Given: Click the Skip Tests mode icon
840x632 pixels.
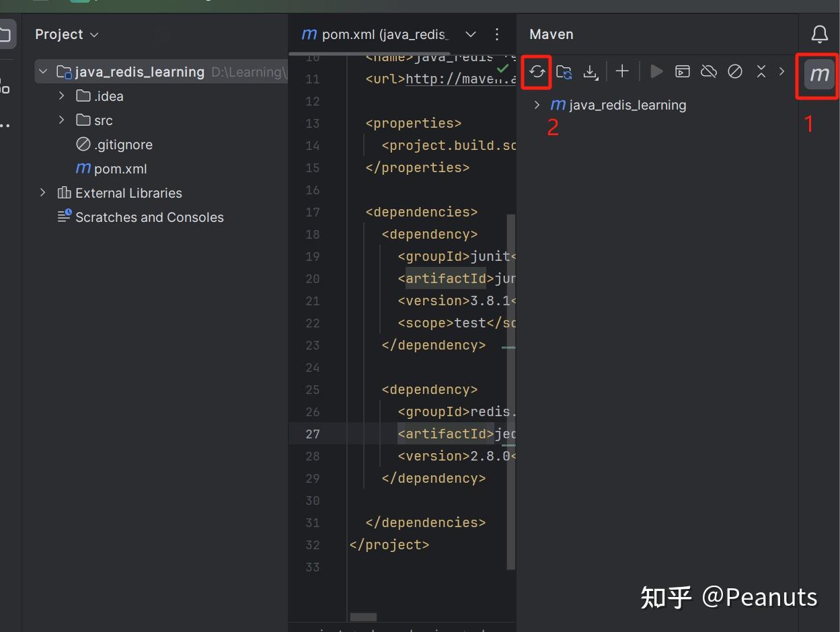Looking at the screenshot, I should point(735,71).
